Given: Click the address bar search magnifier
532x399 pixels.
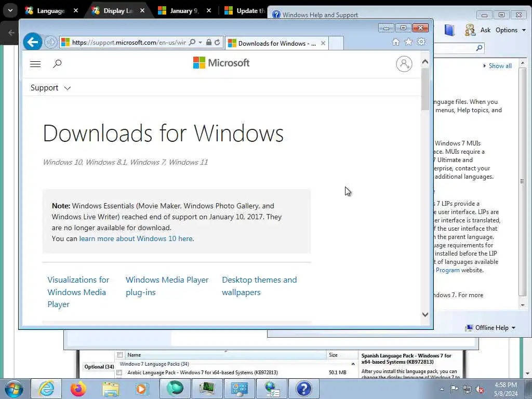Looking at the screenshot, I should tap(192, 43).
